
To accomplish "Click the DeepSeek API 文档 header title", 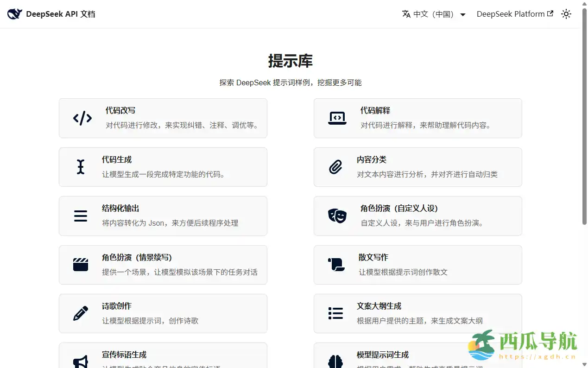I will pos(61,14).
